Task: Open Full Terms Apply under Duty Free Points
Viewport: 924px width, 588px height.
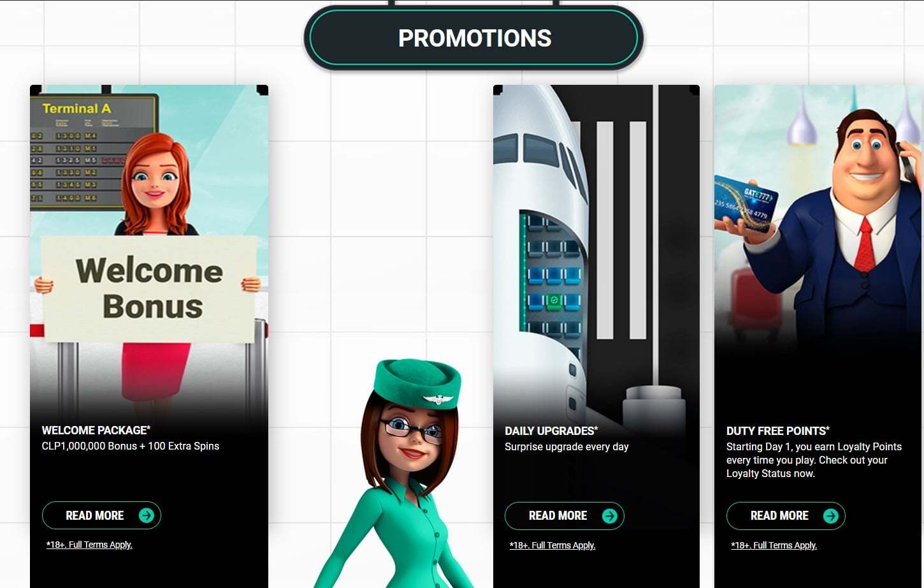Action: (x=774, y=545)
